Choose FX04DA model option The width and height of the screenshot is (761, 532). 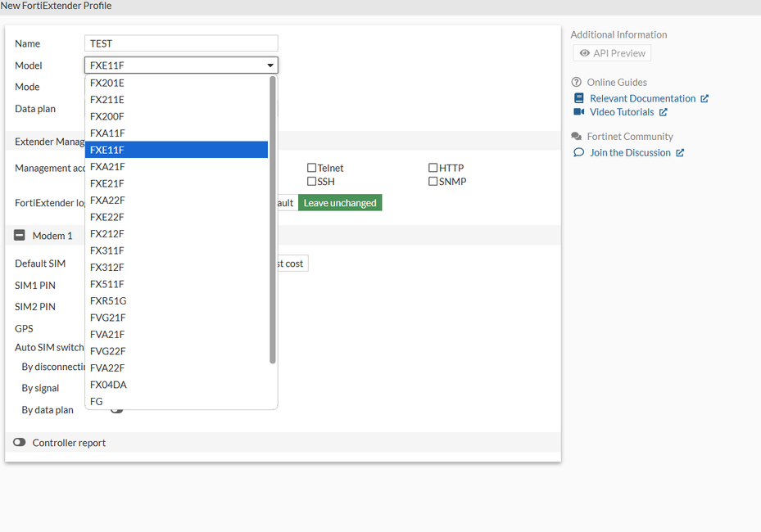tap(176, 385)
